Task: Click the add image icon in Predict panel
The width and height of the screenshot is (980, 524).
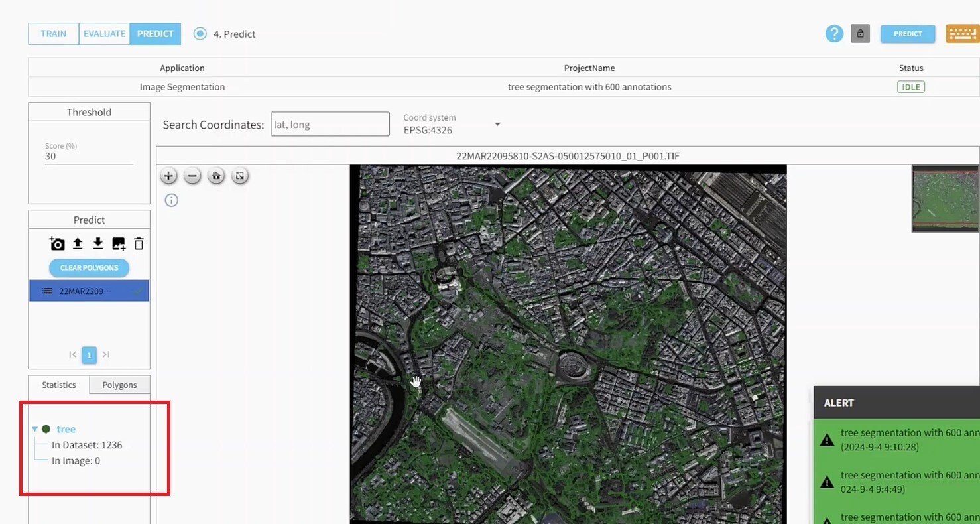Action: (118, 243)
